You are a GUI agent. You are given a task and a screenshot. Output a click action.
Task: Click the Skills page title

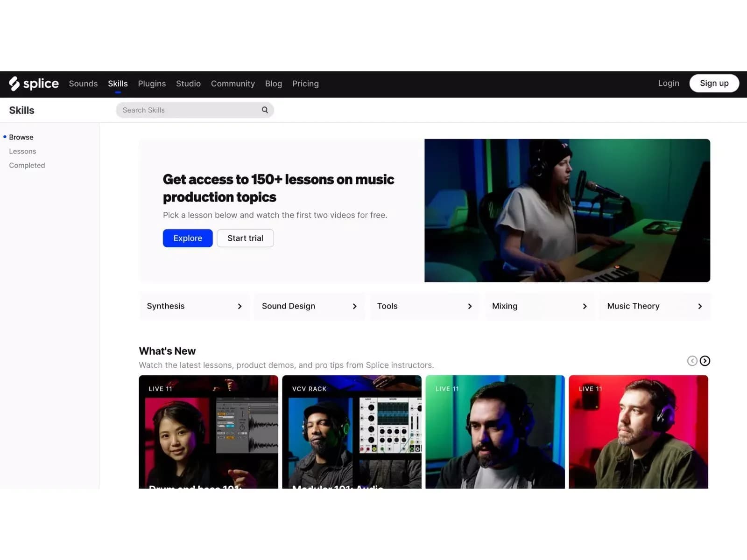point(21,110)
